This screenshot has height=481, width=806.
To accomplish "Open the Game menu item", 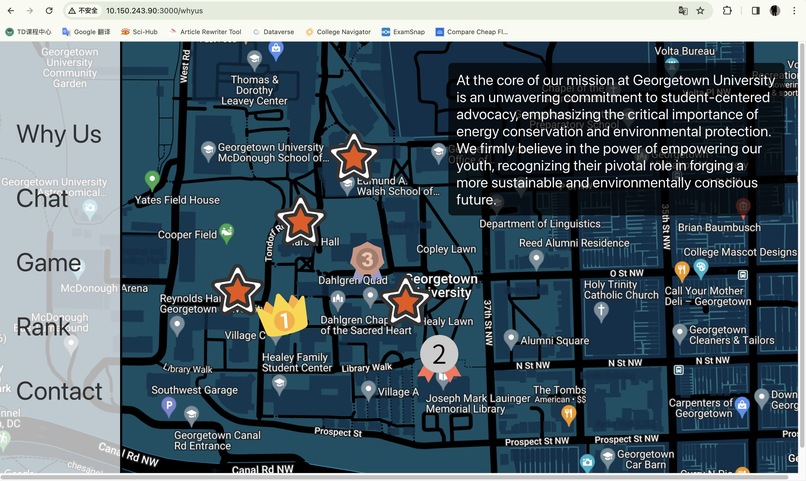I will [x=49, y=263].
